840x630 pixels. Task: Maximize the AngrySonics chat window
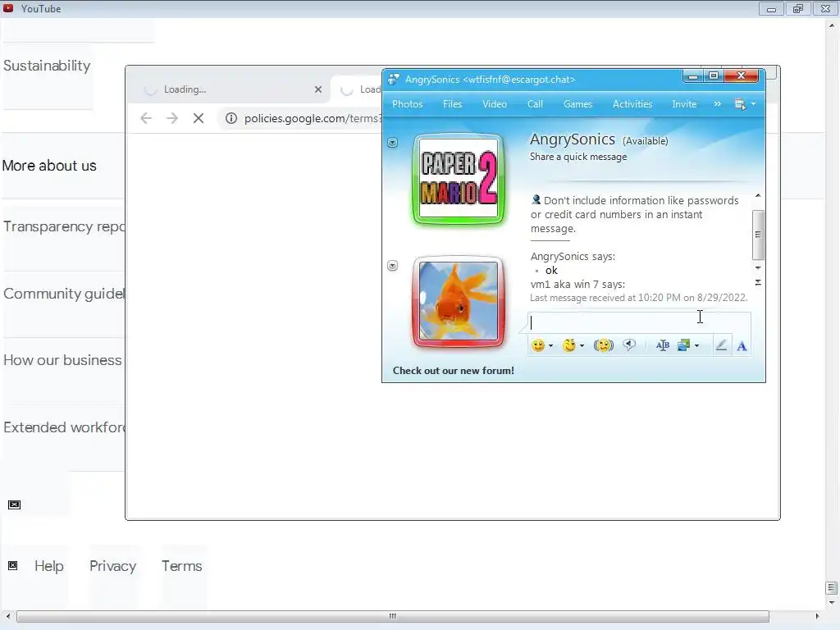[x=714, y=76]
